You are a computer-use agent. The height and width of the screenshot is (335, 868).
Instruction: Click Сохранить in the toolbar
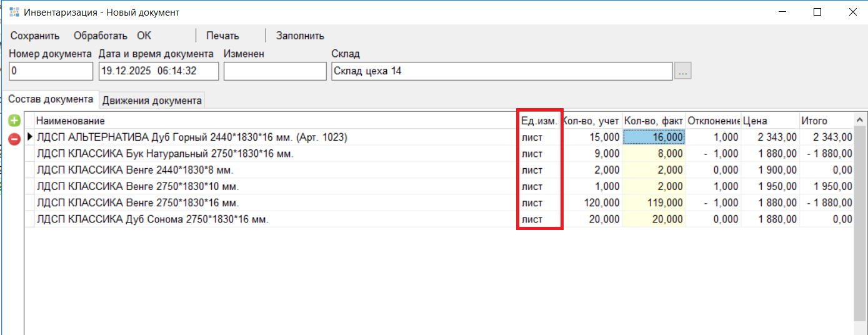[x=35, y=36]
